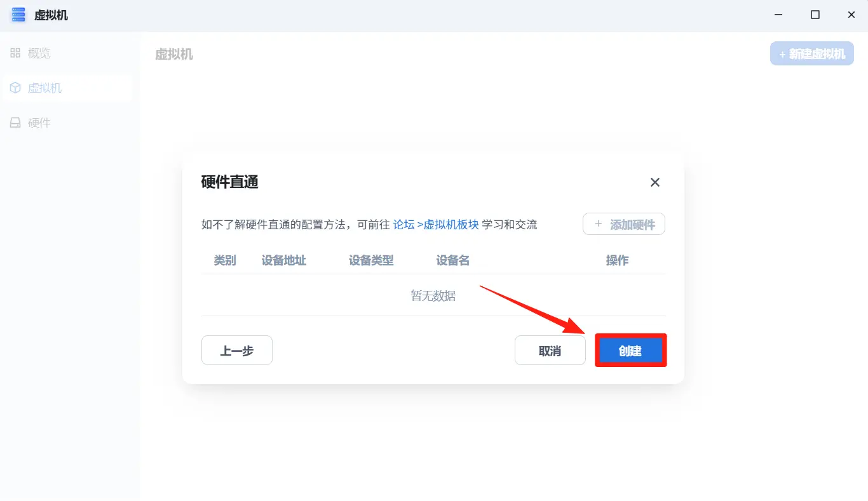Minimize the 虚拟机 window
The height and width of the screenshot is (501, 868).
(x=778, y=15)
